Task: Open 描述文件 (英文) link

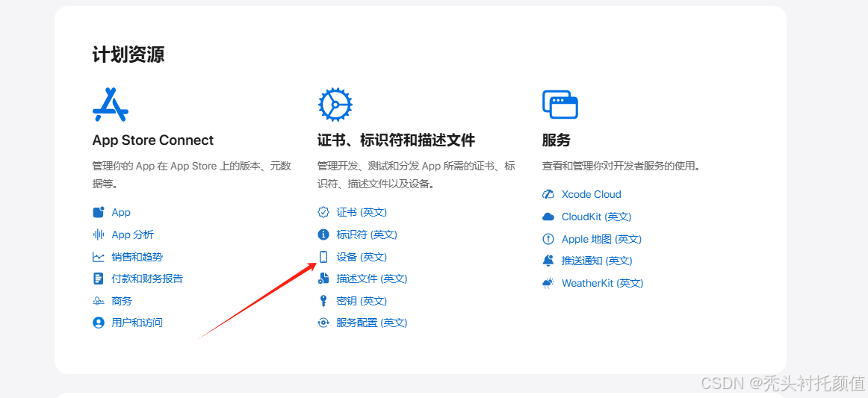Action: (372, 279)
